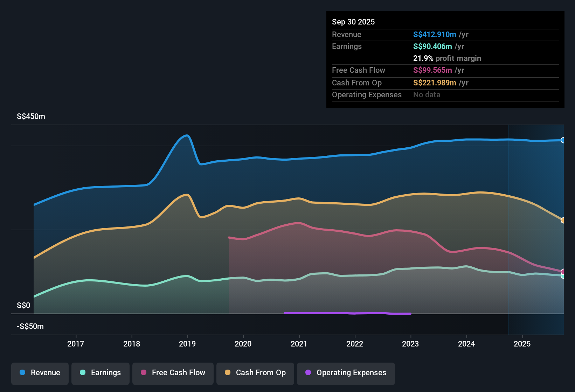The width and height of the screenshot is (575, 392).
Task: Click the yellow Cash From Op endpoint marker
Action: click(x=563, y=220)
